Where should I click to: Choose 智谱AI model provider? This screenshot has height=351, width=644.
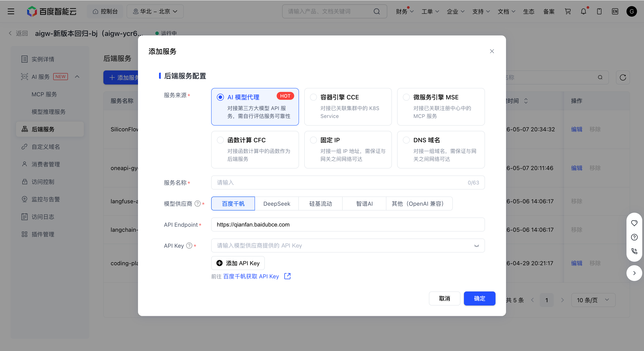(x=364, y=204)
